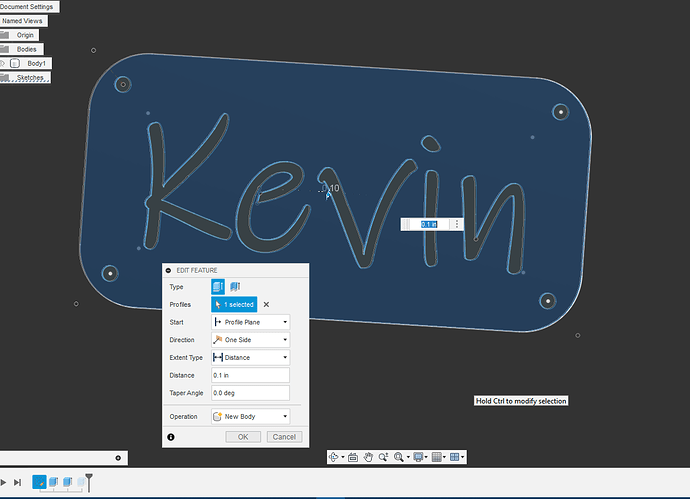Open the Extent Type 'Distance' dropdown
This screenshot has width=690, height=499.
click(x=250, y=357)
